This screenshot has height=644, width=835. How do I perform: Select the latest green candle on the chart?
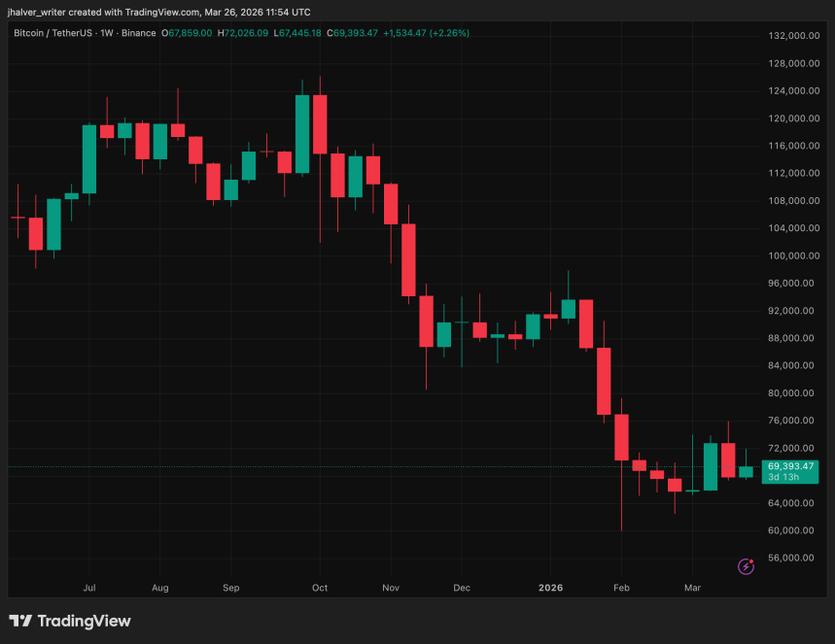tap(747, 471)
